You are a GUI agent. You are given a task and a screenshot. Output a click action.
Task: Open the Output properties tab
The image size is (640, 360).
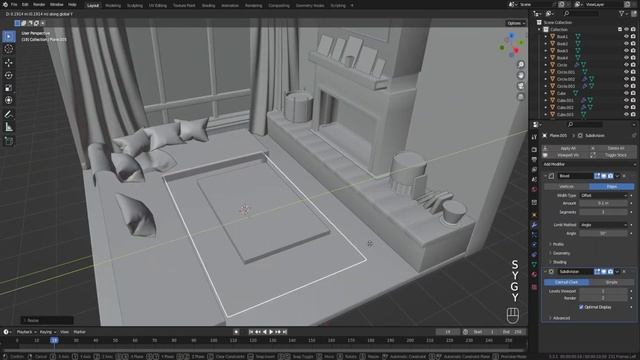pos(534,160)
